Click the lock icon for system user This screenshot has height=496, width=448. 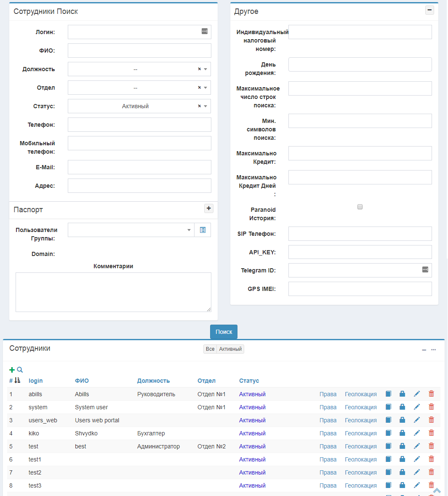[402, 407]
